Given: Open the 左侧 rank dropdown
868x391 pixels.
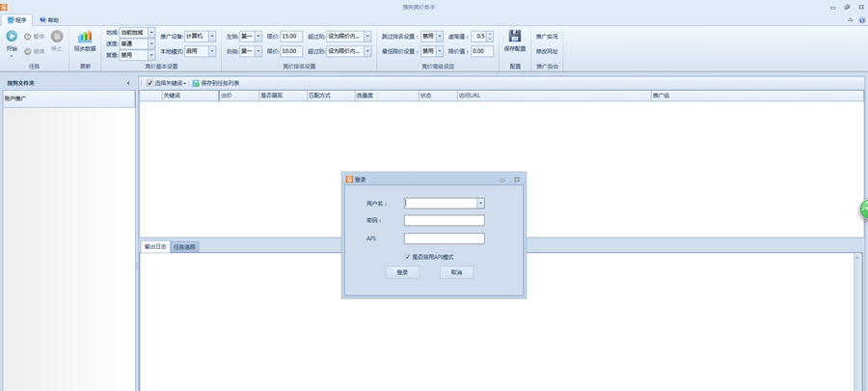Looking at the screenshot, I should pos(258,36).
